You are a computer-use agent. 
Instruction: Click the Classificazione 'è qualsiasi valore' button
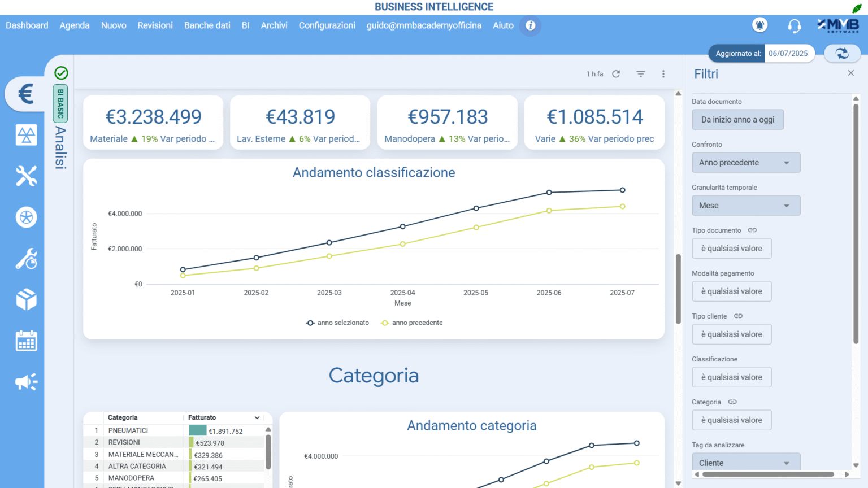tap(731, 377)
